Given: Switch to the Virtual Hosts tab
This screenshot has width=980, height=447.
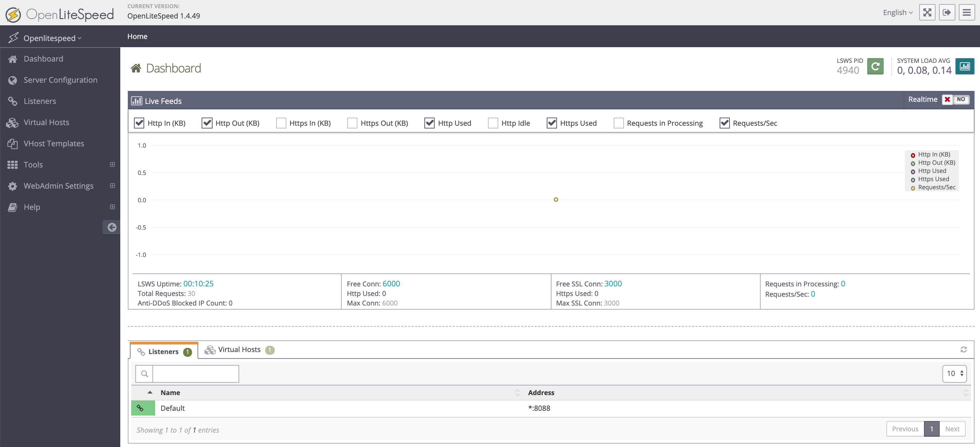Looking at the screenshot, I should click(x=239, y=349).
